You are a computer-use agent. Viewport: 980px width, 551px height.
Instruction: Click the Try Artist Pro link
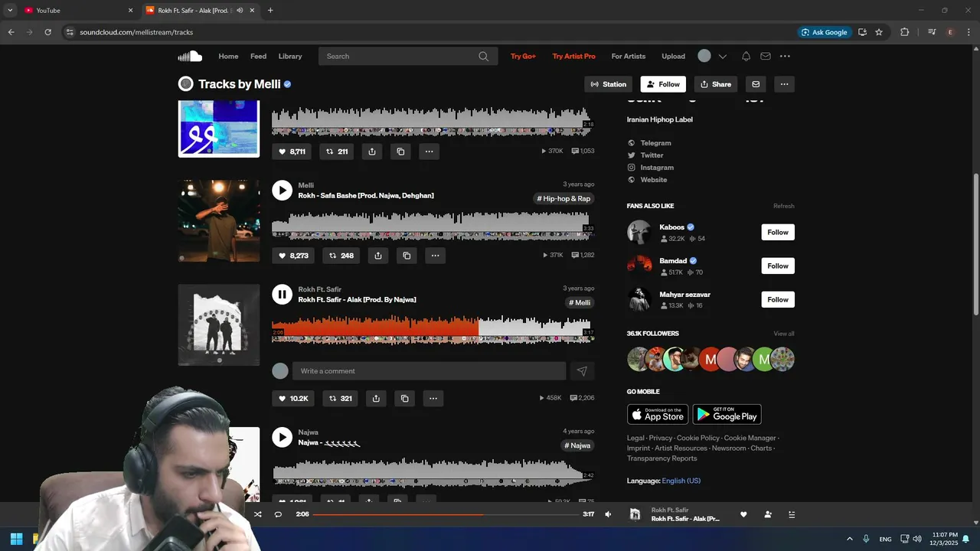point(573,56)
